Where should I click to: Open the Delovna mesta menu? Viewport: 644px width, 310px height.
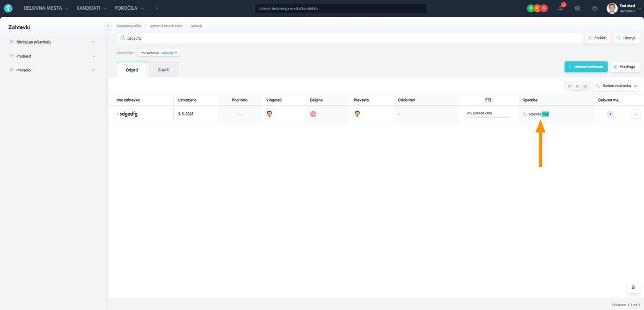(46, 9)
